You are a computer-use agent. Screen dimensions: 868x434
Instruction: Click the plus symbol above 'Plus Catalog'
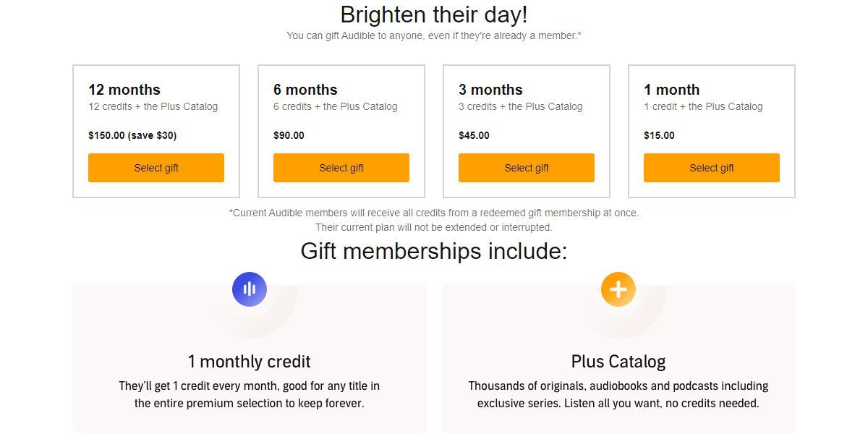pos(618,289)
